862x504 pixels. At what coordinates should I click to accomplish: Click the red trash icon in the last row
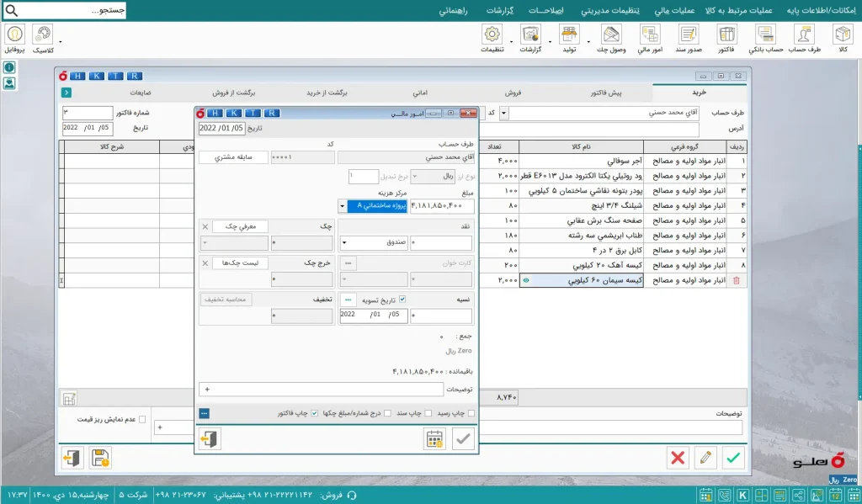click(737, 280)
